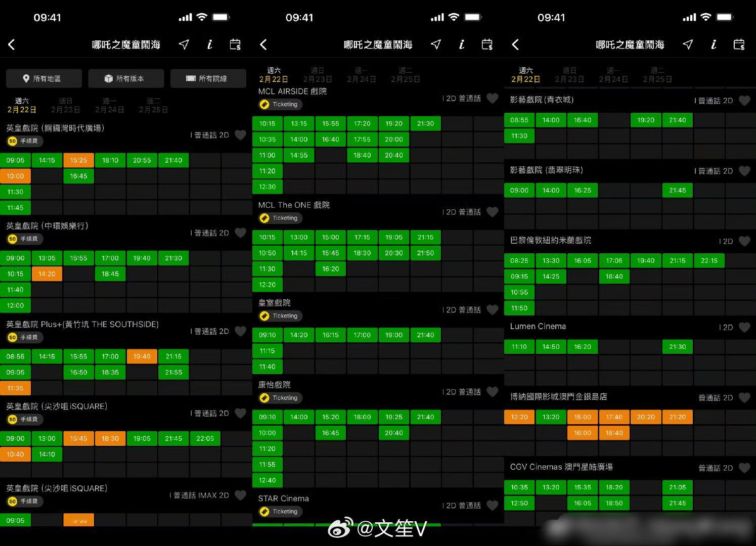Favorite 英皇戲院 iSQUARE IMAX 2D heart
This screenshot has width=756, height=546.
tap(241, 495)
